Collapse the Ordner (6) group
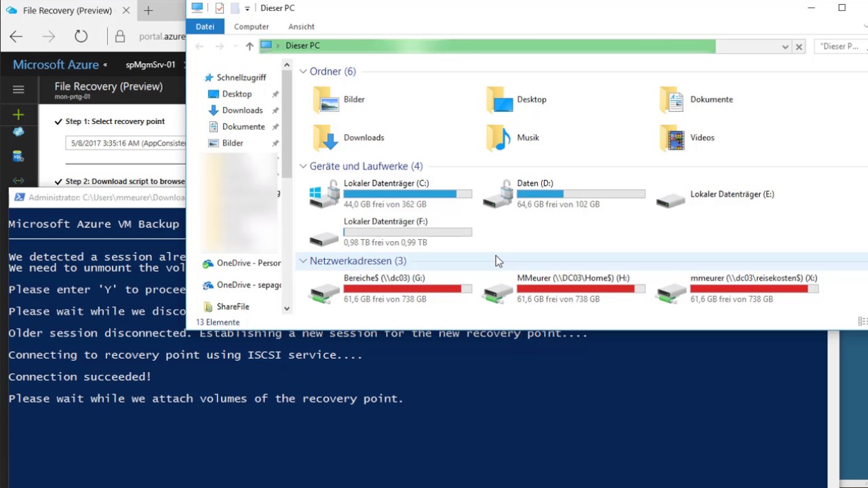The image size is (868, 488). tap(303, 71)
